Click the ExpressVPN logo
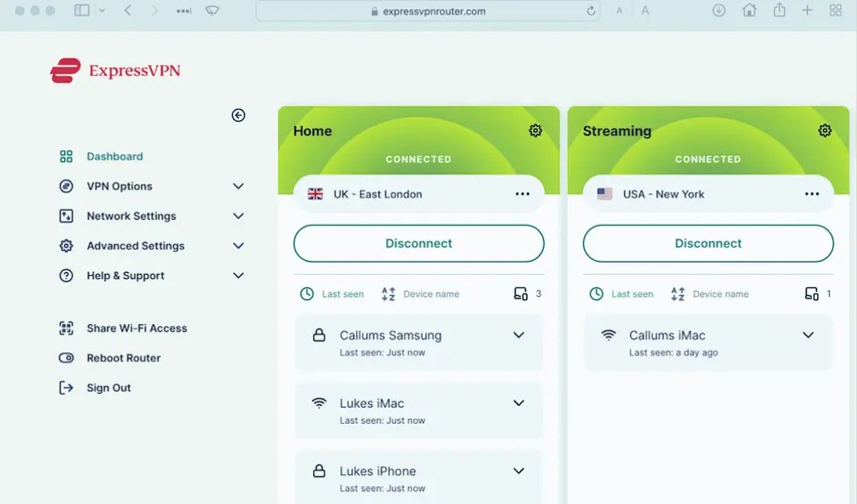 [115, 71]
